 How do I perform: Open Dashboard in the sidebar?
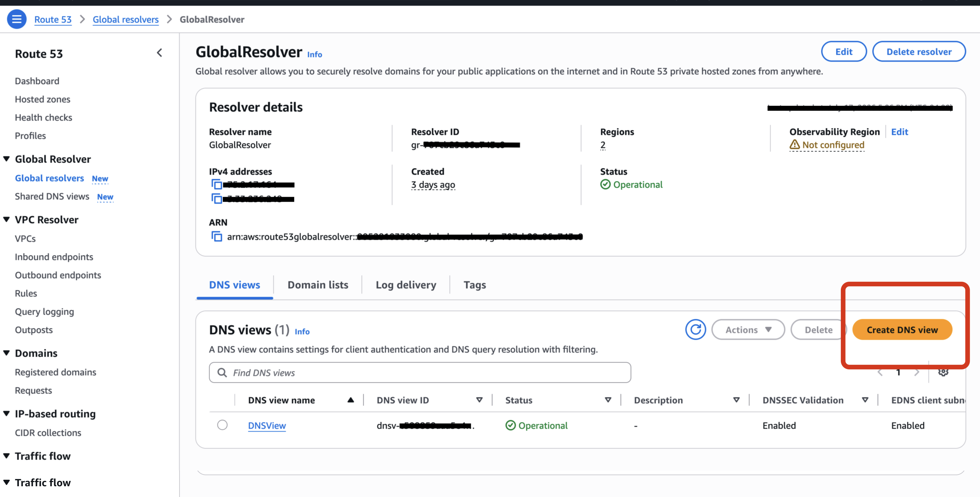tap(37, 81)
